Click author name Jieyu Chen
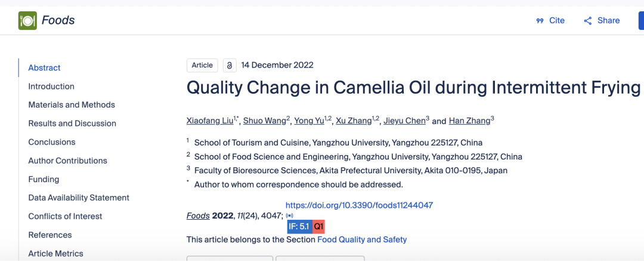Viewport: 644px width, 261px height. pos(404,121)
